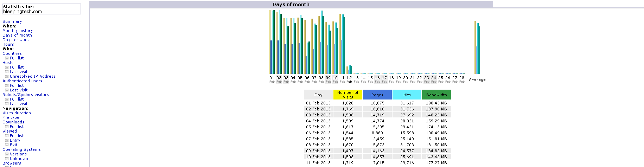Click hits value 31,703 for 08 Feb
The height and width of the screenshot is (167, 644).
407,145
